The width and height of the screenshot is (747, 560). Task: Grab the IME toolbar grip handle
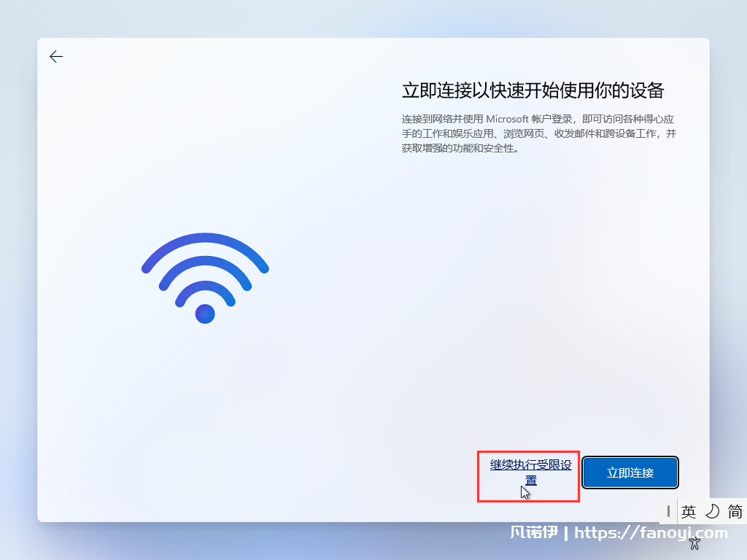click(668, 511)
